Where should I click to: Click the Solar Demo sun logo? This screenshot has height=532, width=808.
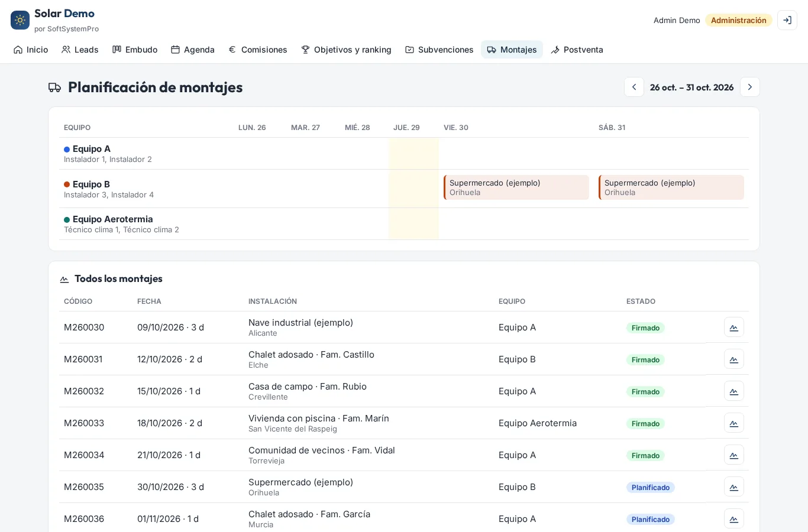click(x=20, y=20)
